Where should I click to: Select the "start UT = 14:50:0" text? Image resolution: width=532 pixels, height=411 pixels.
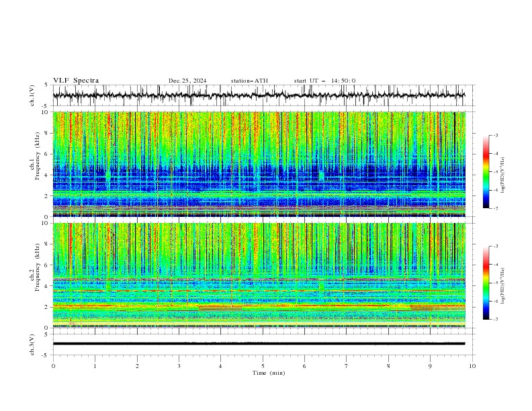coord(324,81)
